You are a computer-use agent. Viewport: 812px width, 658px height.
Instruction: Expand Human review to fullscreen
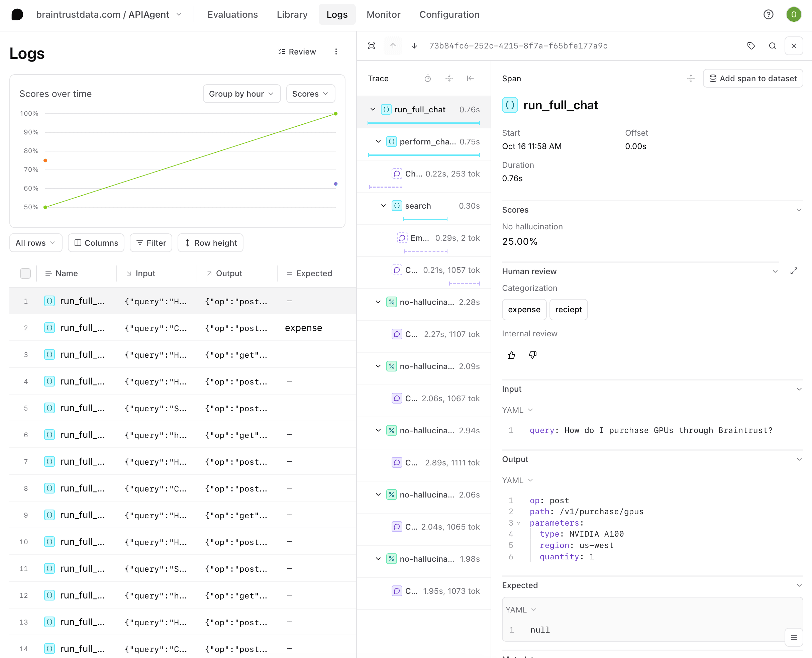click(794, 271)
